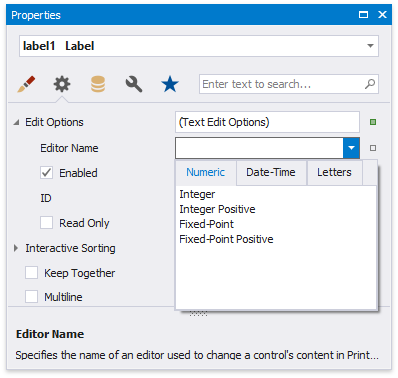Choose the Integer Positive editor

coord(217,209)
